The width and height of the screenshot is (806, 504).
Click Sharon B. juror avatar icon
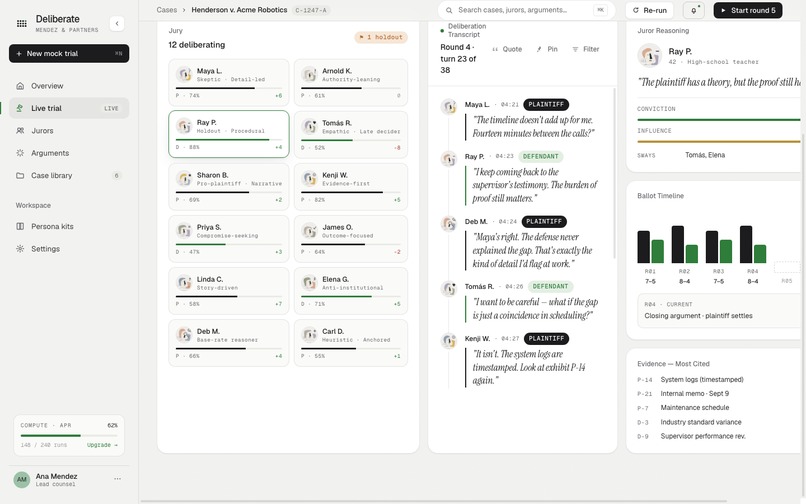pos(184,178)
